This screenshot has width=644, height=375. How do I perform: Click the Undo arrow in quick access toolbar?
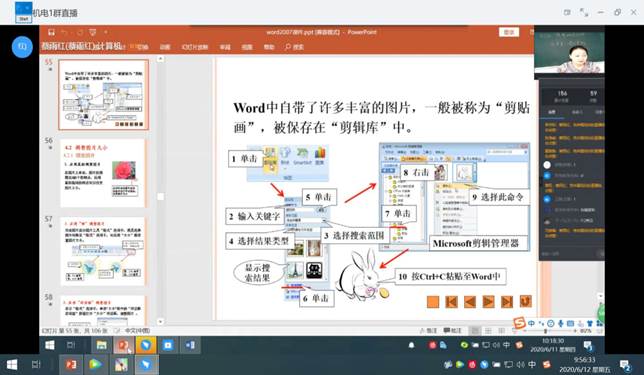(x=64, y=32)
